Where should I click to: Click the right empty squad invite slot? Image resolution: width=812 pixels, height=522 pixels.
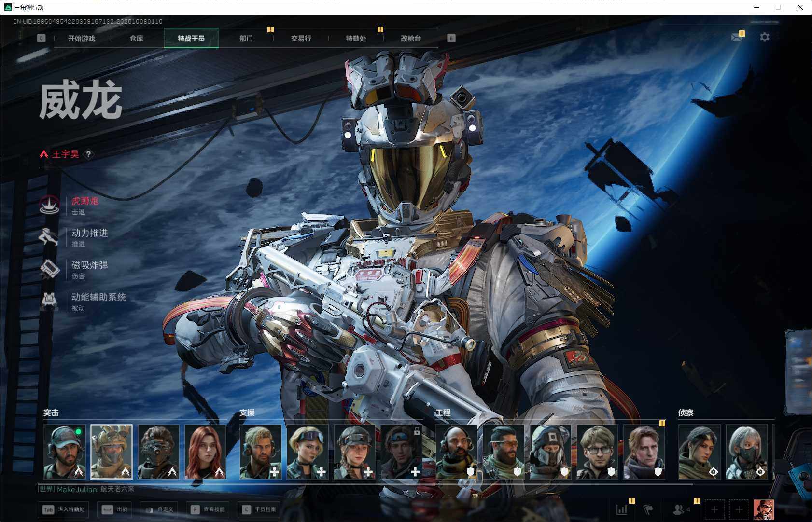coord(739,509)
